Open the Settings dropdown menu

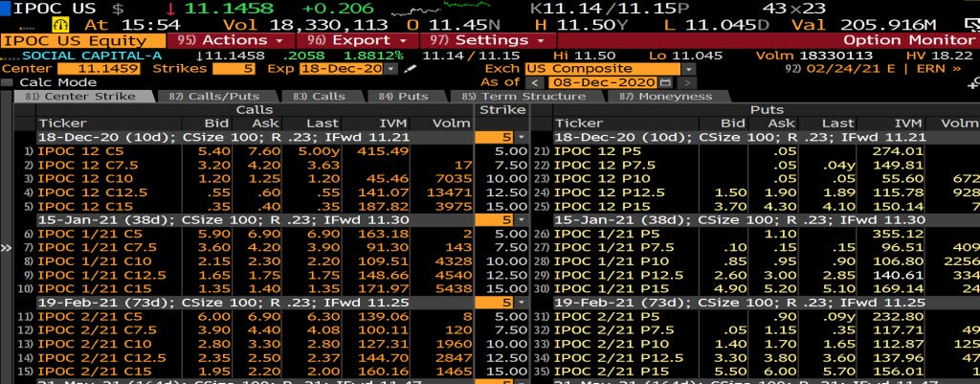coord(487,40)
